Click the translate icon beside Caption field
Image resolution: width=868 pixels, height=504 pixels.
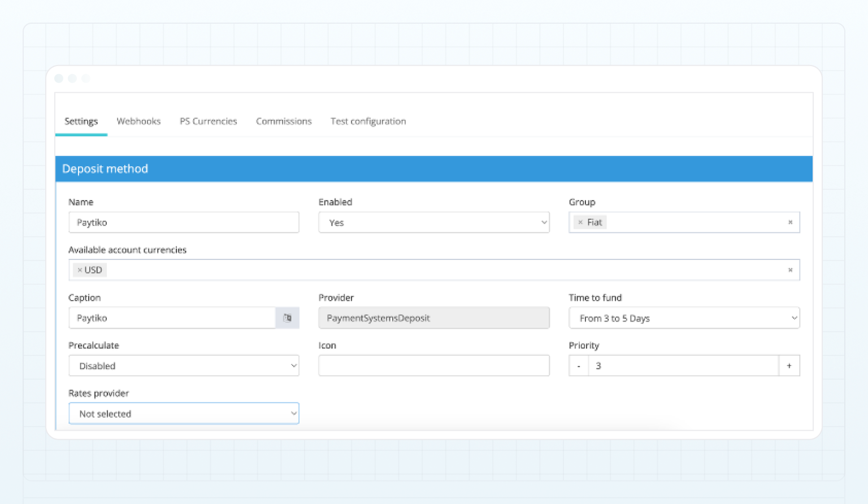287,318
